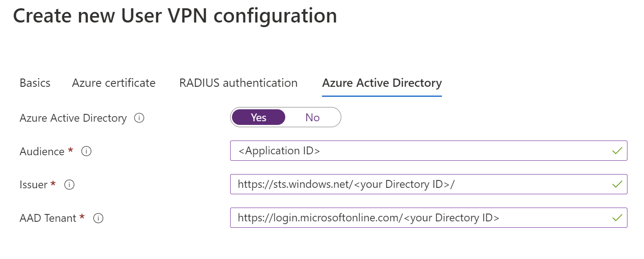Set Azure Active Directory toggle to Yes
Viewport: 644px width, 259px height.
(x=259, y=118)
